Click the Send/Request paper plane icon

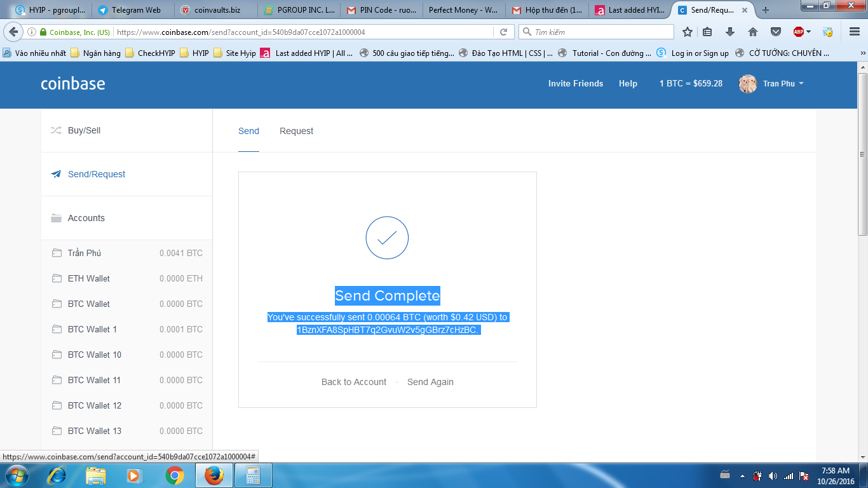point(56,174)
